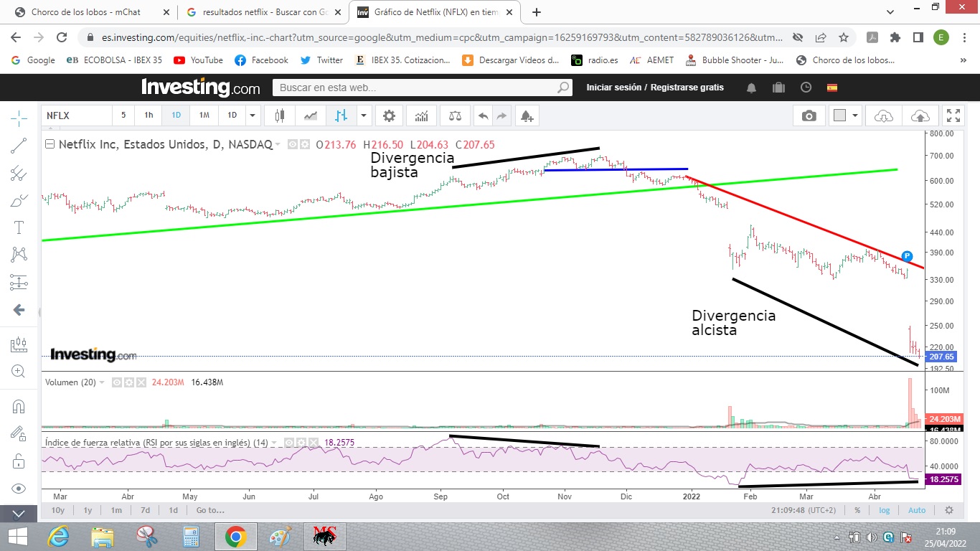
Task: Toggle stay in drawing mode pencil-lock
Action: (x=19, y=433)
